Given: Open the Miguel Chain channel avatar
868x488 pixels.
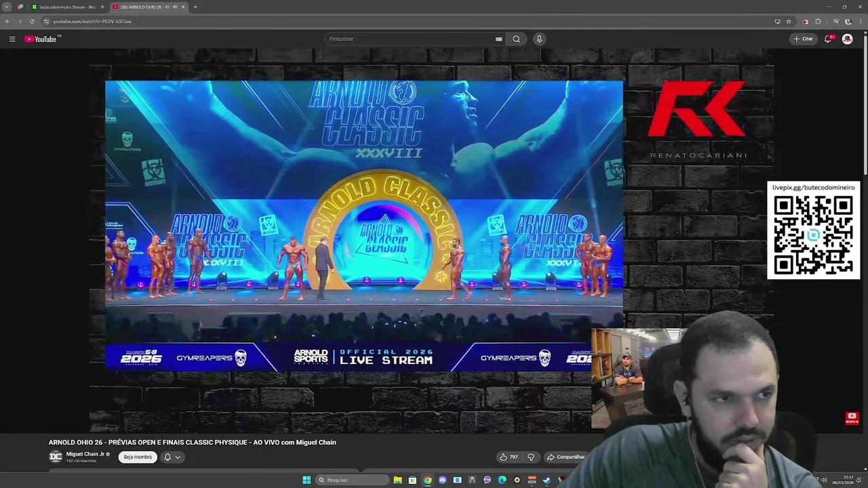Looking at the screenshot, I should tap(56, 457).
